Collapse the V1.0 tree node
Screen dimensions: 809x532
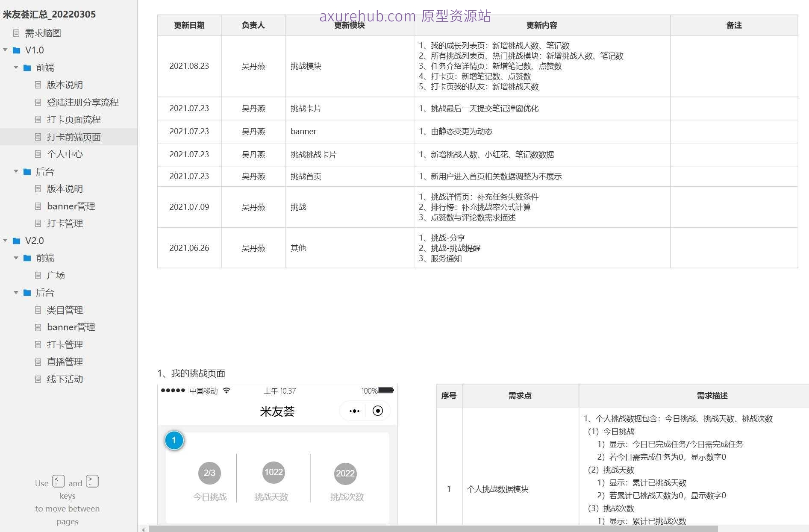[x=6, y=50]
